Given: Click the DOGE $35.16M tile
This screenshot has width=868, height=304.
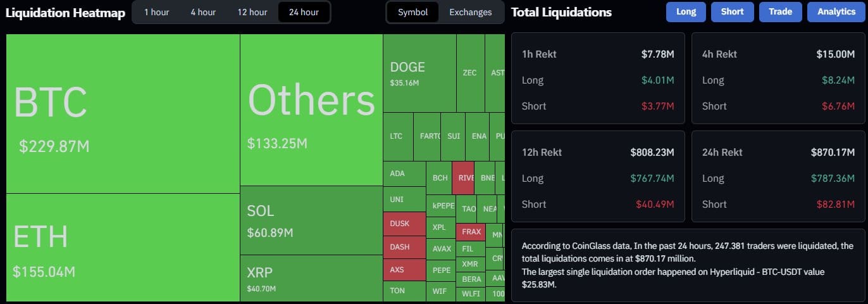Looking at the screenshot, I should click(x=419, y=73).
